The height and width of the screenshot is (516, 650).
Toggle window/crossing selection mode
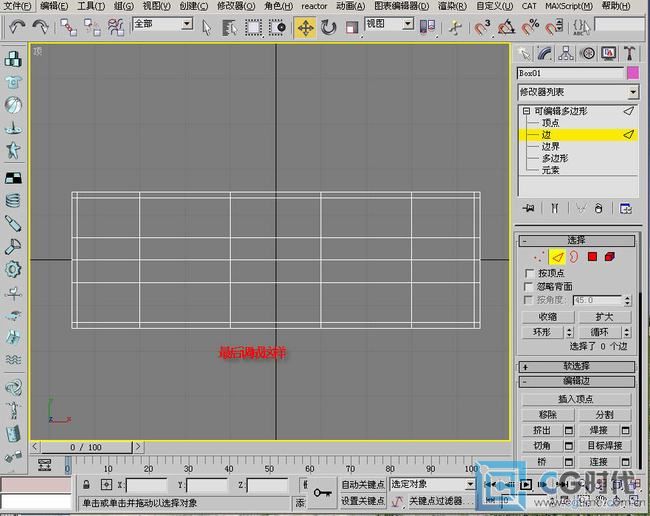tap(277, 28)
